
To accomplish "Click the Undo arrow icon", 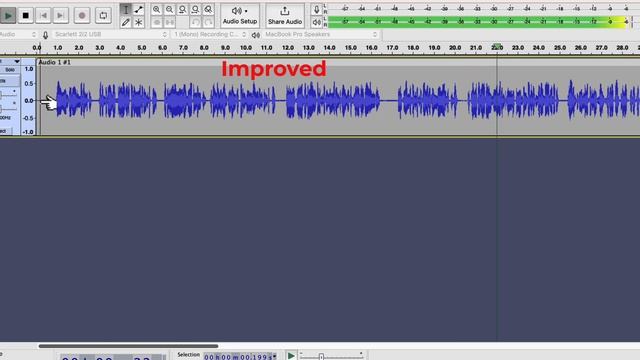I will click(196, 22).
